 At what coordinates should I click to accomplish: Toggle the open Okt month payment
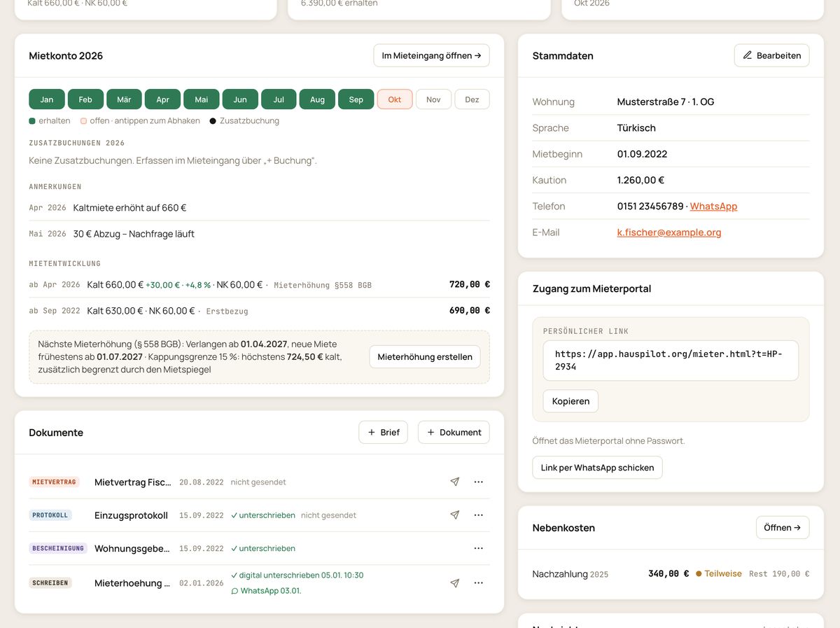click(395, 99)
